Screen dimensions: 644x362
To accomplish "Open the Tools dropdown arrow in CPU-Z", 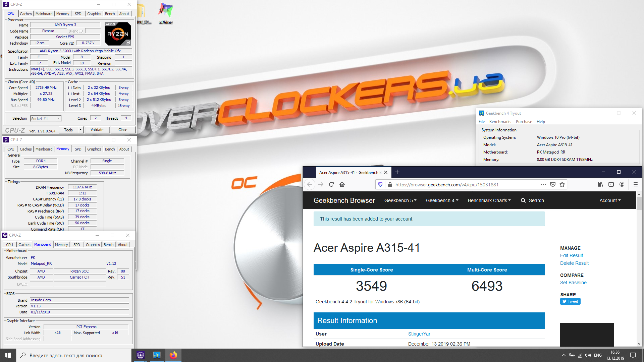I will 80,130.
